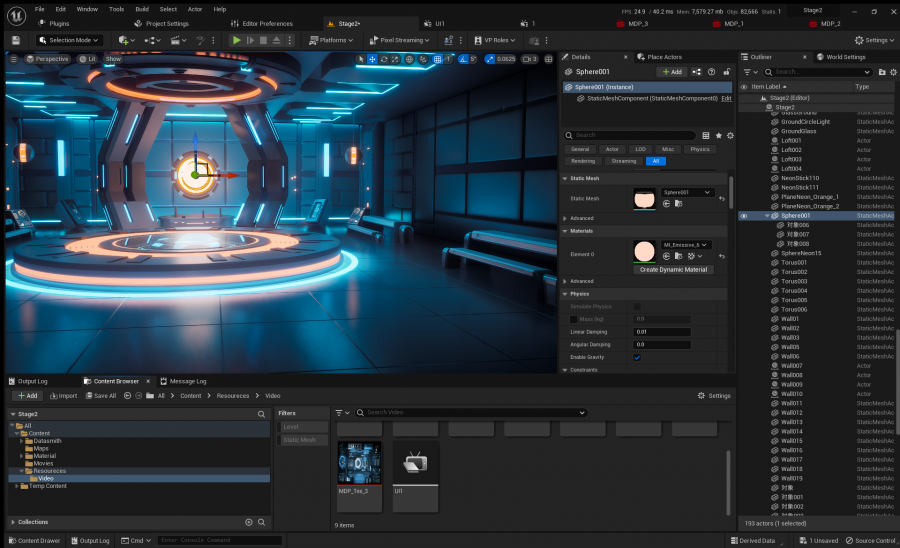Click the Create Dynamic Material button
This screenshot has width=900, height=548.
click(673, 270)
